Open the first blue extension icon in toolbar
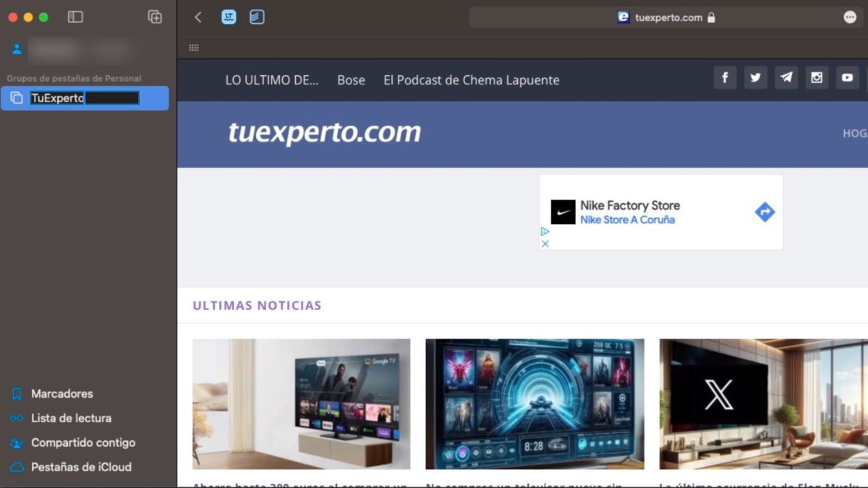This screenshot has width=868, height=488. [229, 17]
